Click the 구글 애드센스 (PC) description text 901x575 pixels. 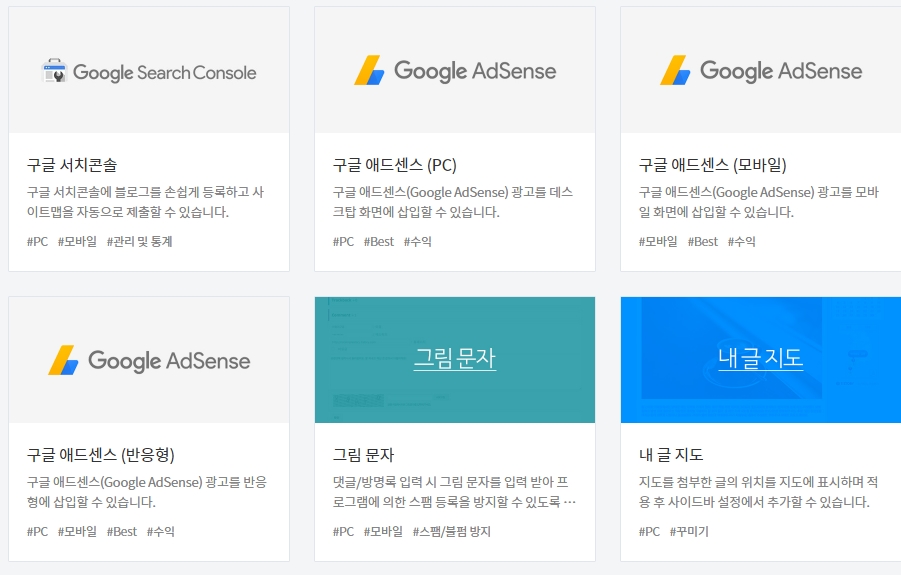pyautogui.click(x=453, y=202)
